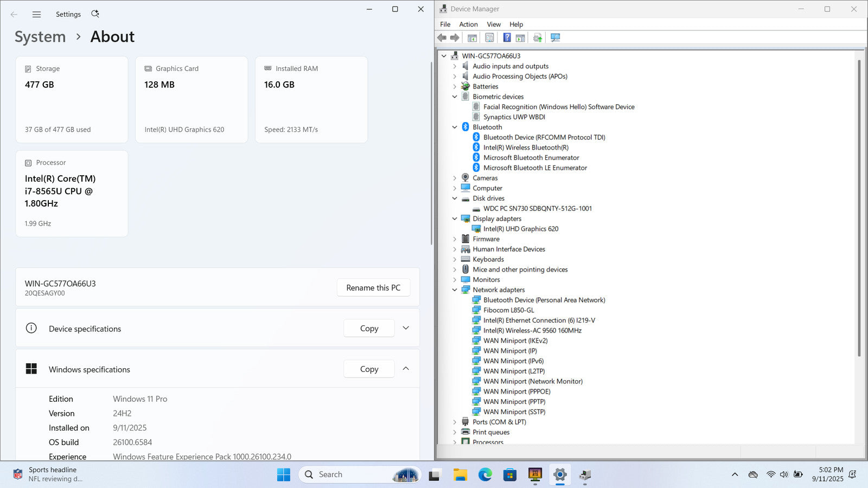Viewport: 868px width, 488px height.
Task: Click Show/Hide Action Pane toolbar icon
Action: (x=520, y=37)
